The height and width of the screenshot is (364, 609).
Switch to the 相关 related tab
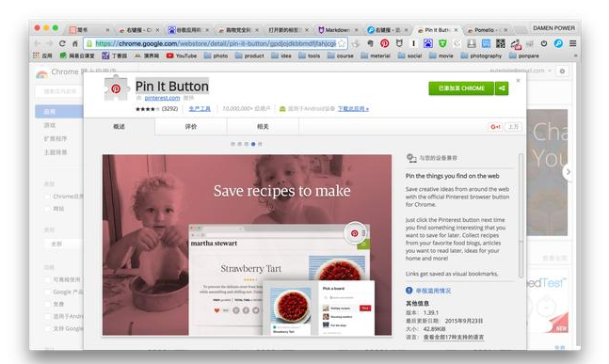[263, 127]
